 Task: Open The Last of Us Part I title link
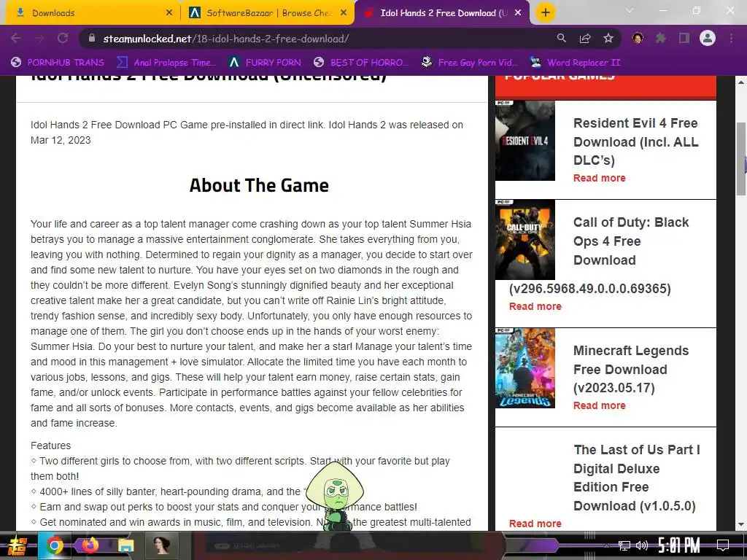tap(636, 478)
